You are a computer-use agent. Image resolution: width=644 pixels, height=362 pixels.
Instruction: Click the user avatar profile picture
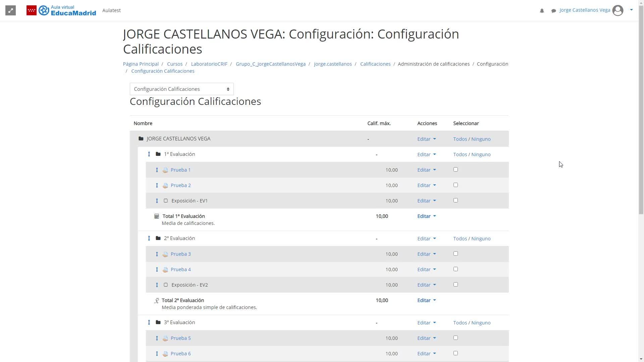pos(618,10)
